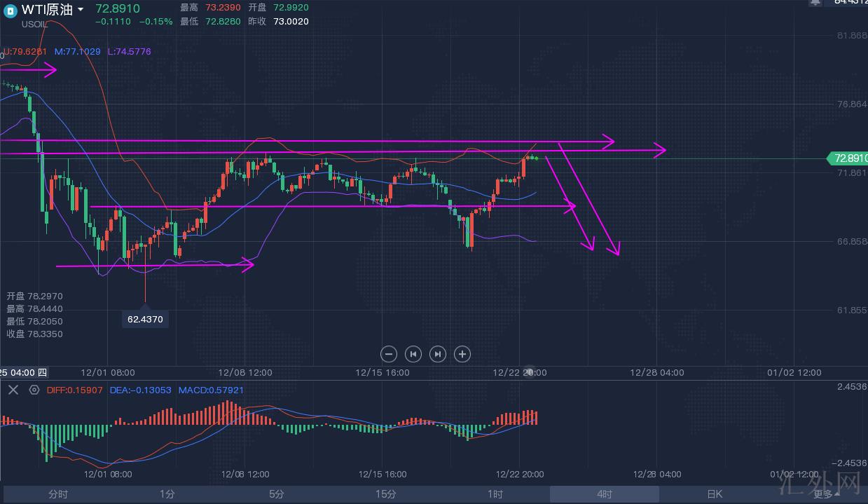This screenshot has width=868, height=504.
Task: Select the active 4时 timeframe tab
Action: (604, 494)
